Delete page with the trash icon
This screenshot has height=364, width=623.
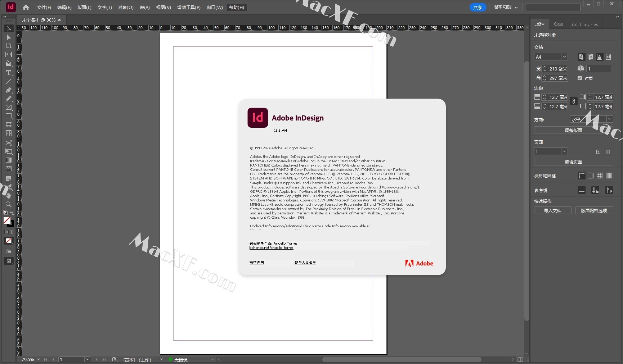(608, 152)
